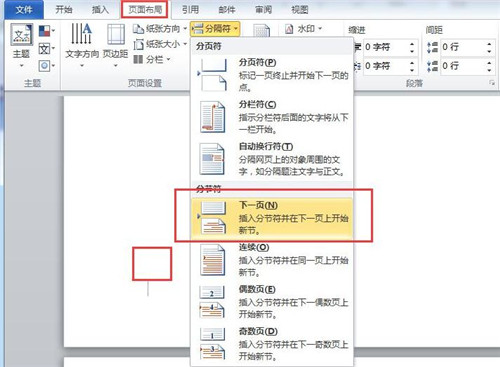Click the spacing after icon
This screenshot has width=500, height=367.
click(433, 66)
